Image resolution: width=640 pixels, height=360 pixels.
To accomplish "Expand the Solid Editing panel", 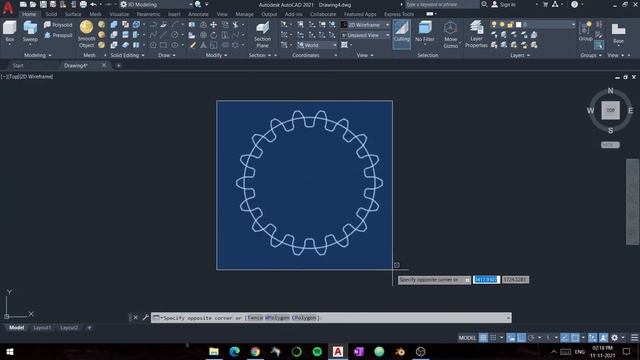I will (127, 55).
